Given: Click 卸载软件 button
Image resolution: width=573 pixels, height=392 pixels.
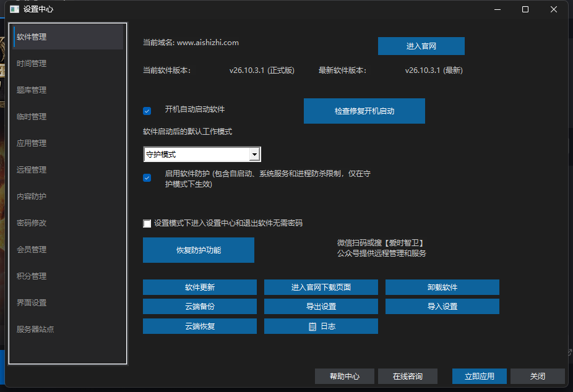Looking at the screenshot, I should click(442, 288).
